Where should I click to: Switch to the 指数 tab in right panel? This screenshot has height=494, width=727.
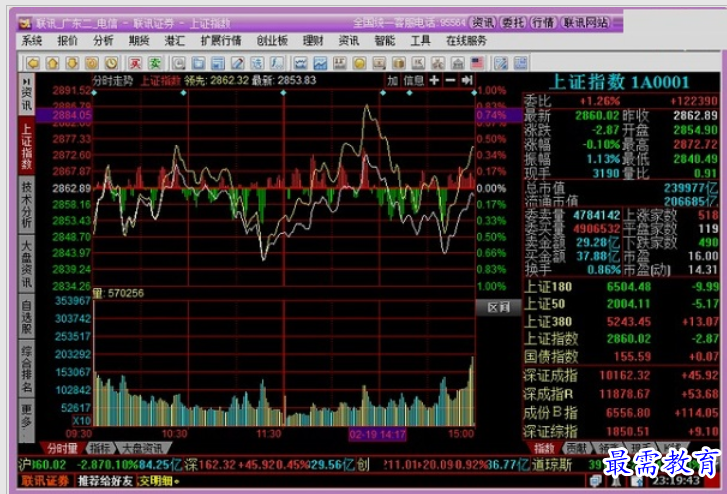544,448
